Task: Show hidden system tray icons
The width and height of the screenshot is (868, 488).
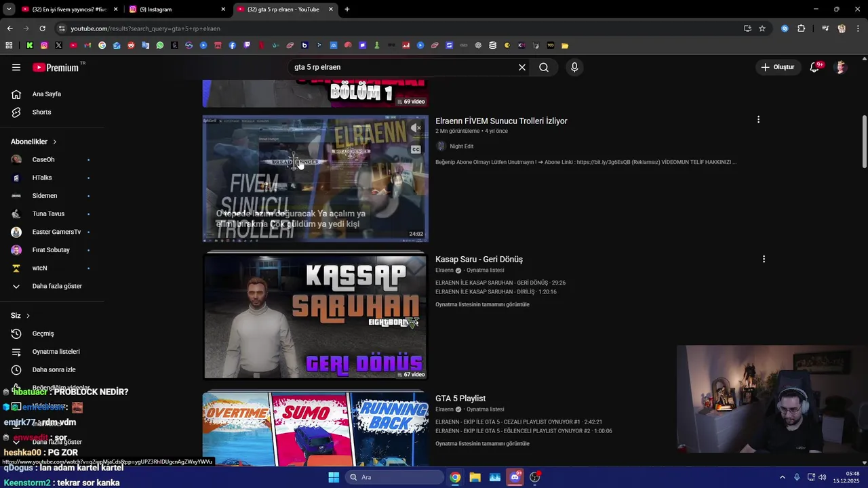Action: pyautogui.click(x=782, y=477)
